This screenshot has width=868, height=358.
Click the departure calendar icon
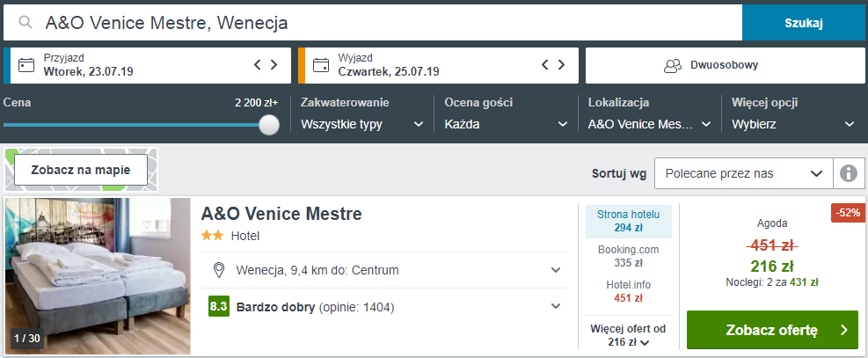click(x=320, y=65)
